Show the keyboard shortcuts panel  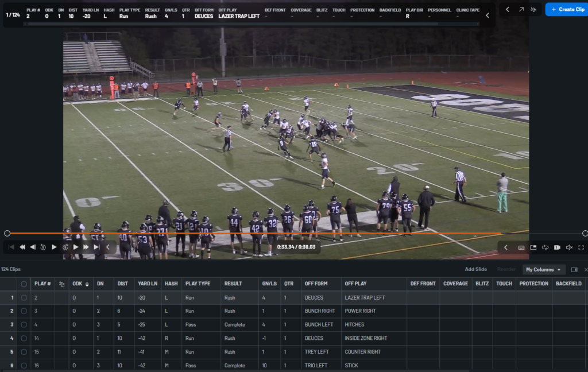(x=521, y=247)
